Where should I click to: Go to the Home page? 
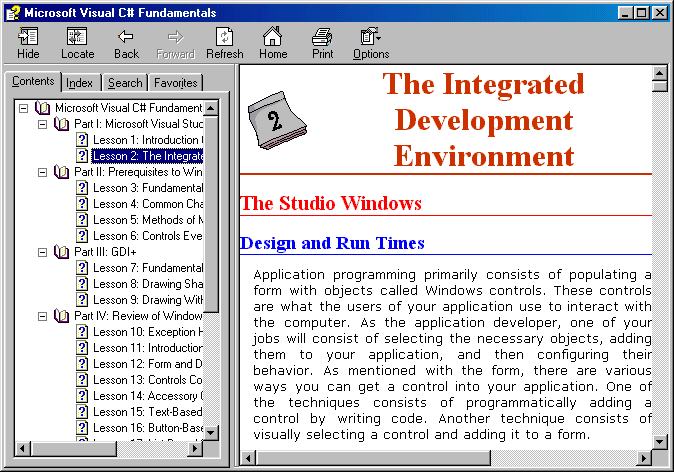pyautogui.click(x=273, y=37)
